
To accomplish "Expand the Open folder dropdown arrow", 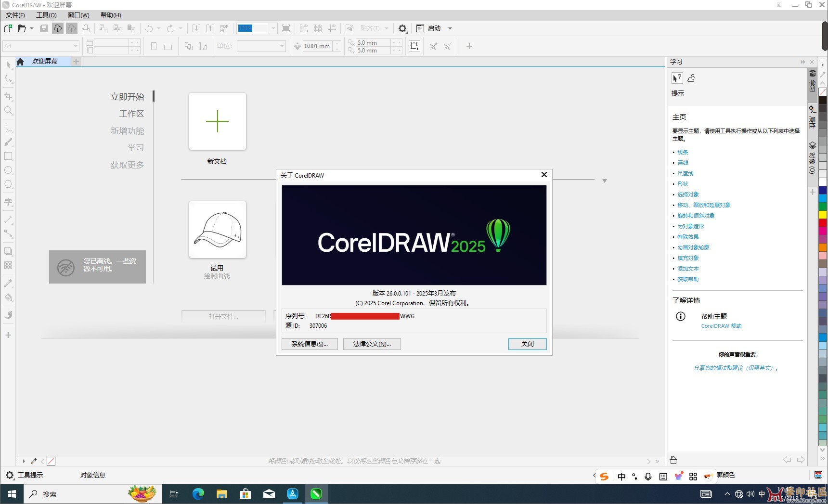I will [x=32, y=28].
